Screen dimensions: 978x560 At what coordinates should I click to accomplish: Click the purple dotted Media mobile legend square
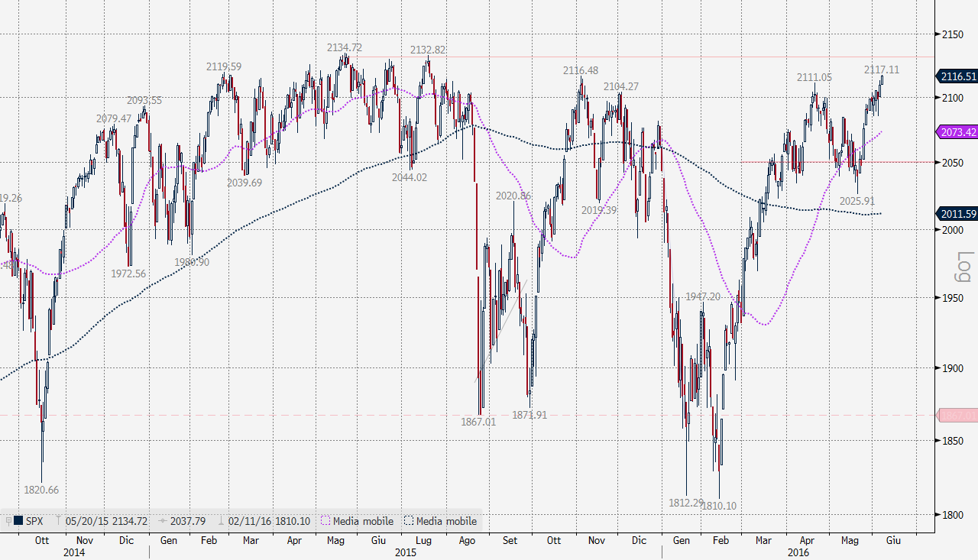point(326,521)
